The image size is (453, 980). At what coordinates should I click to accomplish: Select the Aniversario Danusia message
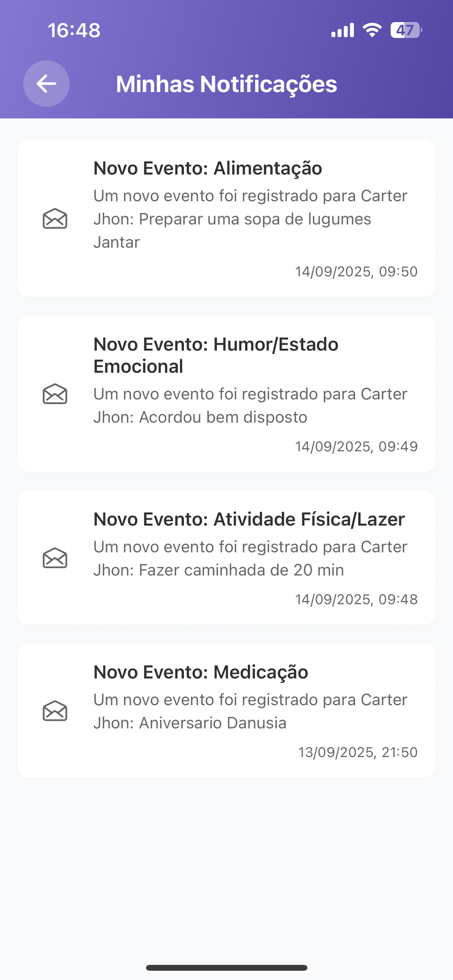pos(213,723)
